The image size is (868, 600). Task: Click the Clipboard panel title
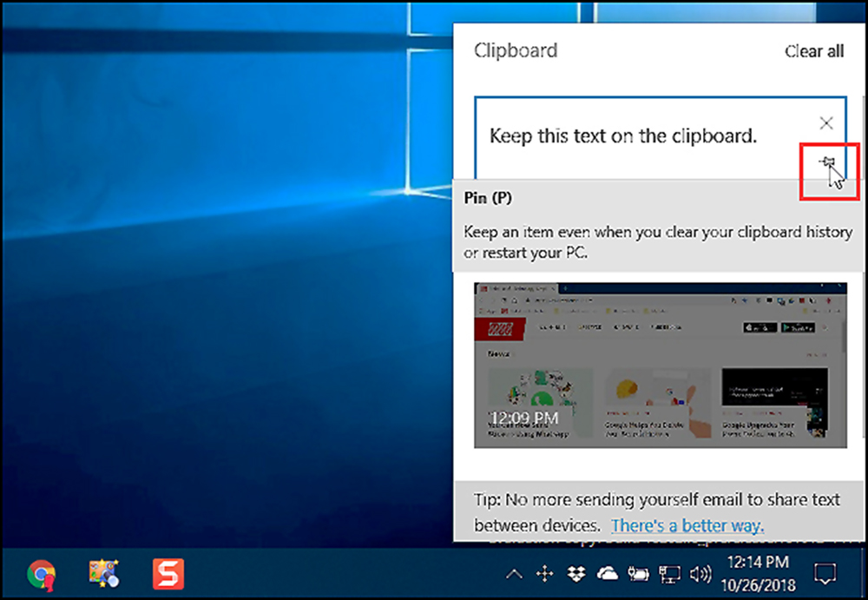pos(515,51)
